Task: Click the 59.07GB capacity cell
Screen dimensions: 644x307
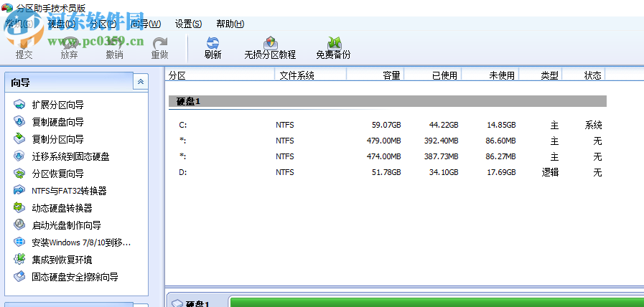Action: 386,126
